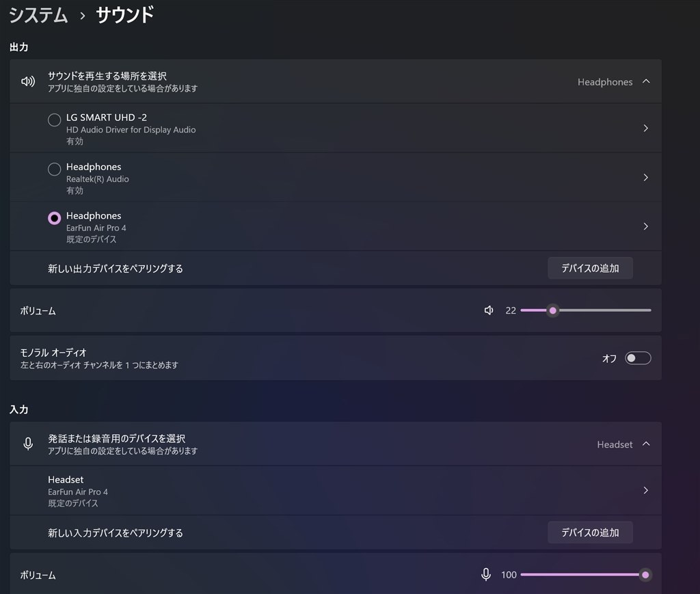Image resolution: width=700 pixels, height=594 pixels.
Task: Select the Realtek(R) Audio Headphones radio button
Action: coord(55,169)
